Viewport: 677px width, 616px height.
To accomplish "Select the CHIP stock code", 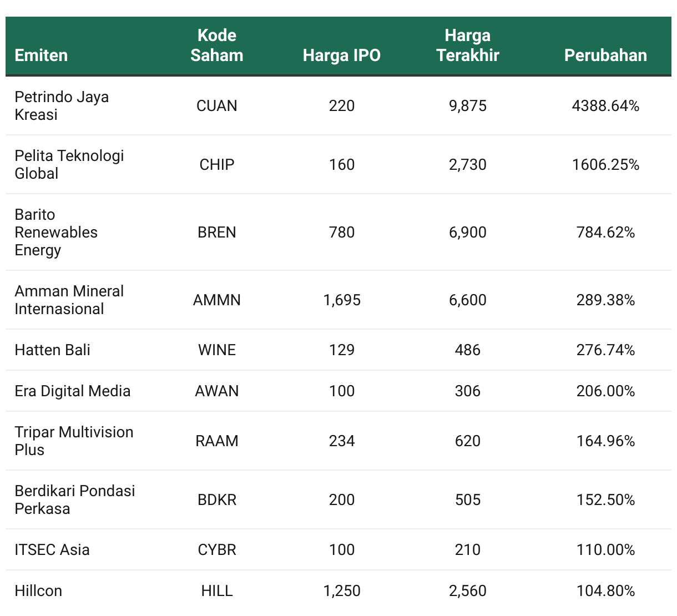I will [216, 164].
